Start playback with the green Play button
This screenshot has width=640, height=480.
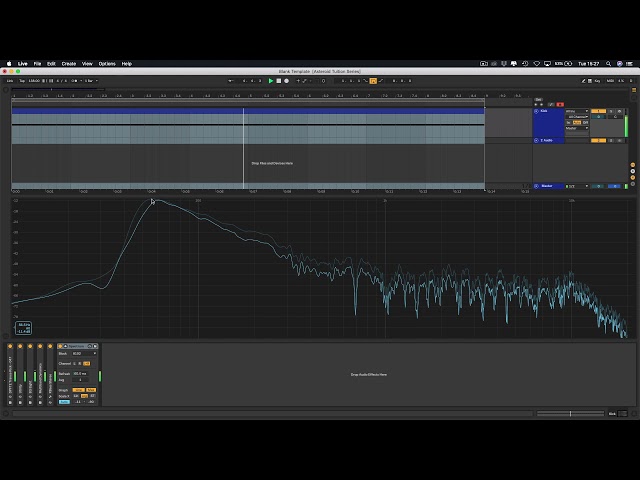271,81
